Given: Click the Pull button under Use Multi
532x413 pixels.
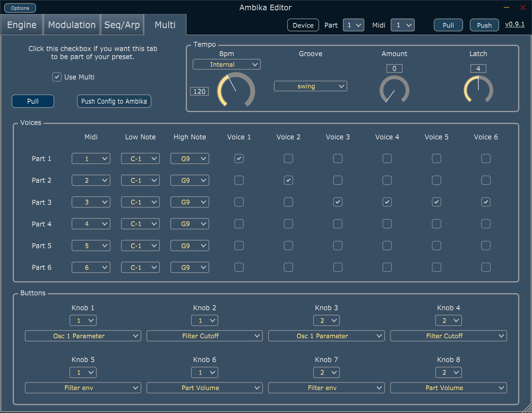Looking at the screenshot, I should [x=33, y=101].
